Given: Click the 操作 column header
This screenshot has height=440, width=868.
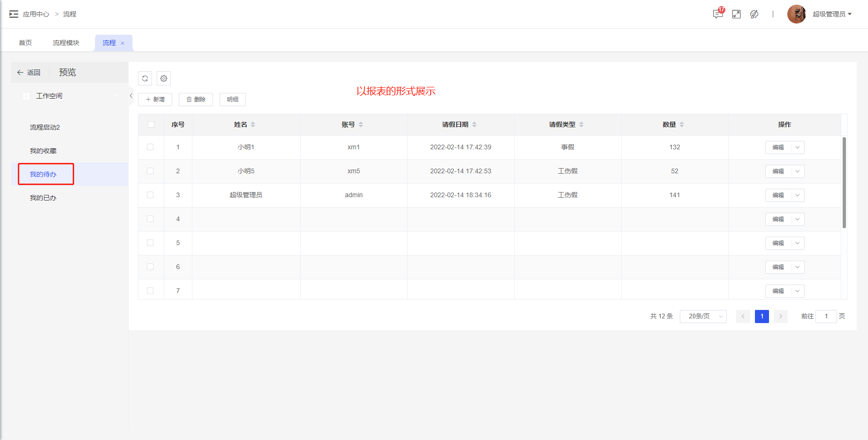Looking at the screenshot, I should 784,124.
